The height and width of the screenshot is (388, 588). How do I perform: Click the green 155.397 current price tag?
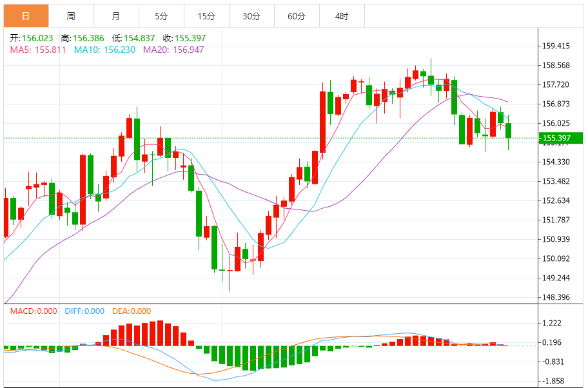(x=561, y=138)
